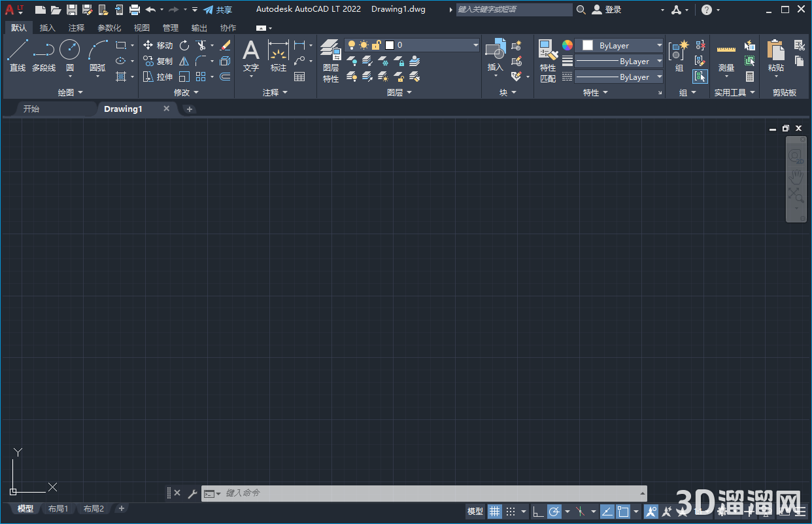
Task: Click the Measure (测量) tool
Action: point(726,58)
